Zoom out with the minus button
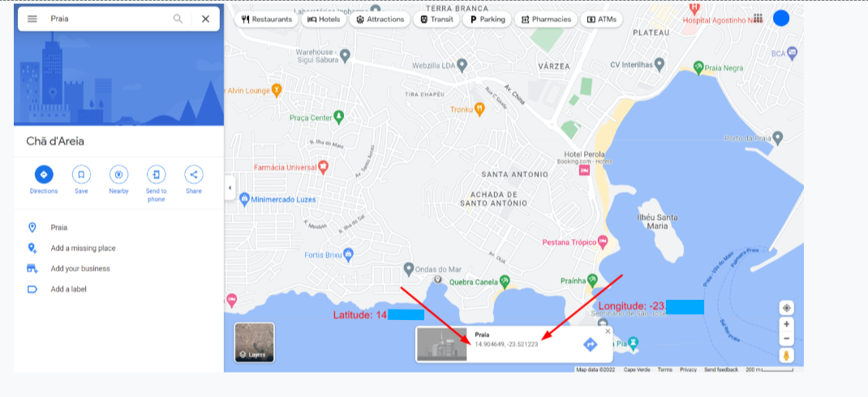This screenshot has width=868, height=397. (x=787, y=339)
